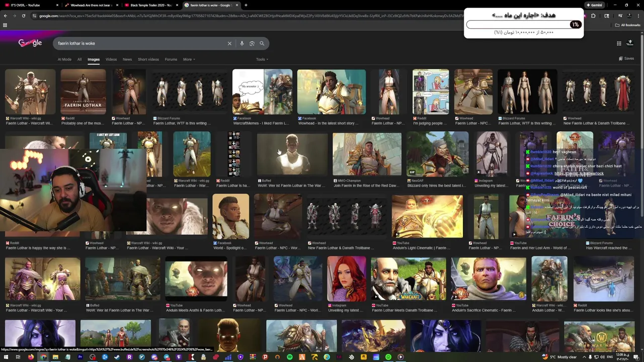Open the Faerin Meets Danath Trollbane YouTube thumbnail
644x362 pixels.
tap(408, 279)
